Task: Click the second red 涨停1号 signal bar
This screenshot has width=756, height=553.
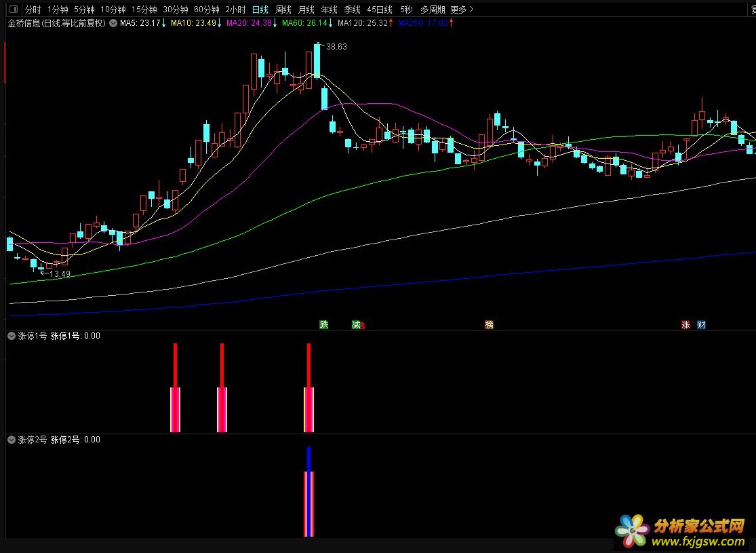Action: pos(222,388)
